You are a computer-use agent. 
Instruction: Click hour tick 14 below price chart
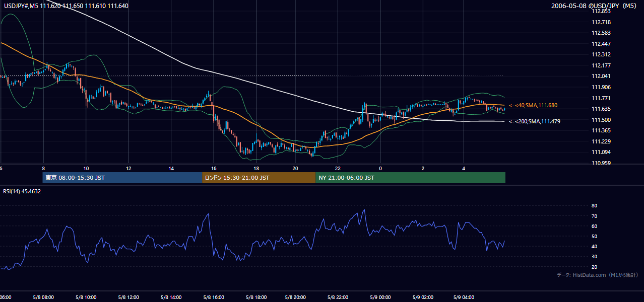(x=171, y=169)
